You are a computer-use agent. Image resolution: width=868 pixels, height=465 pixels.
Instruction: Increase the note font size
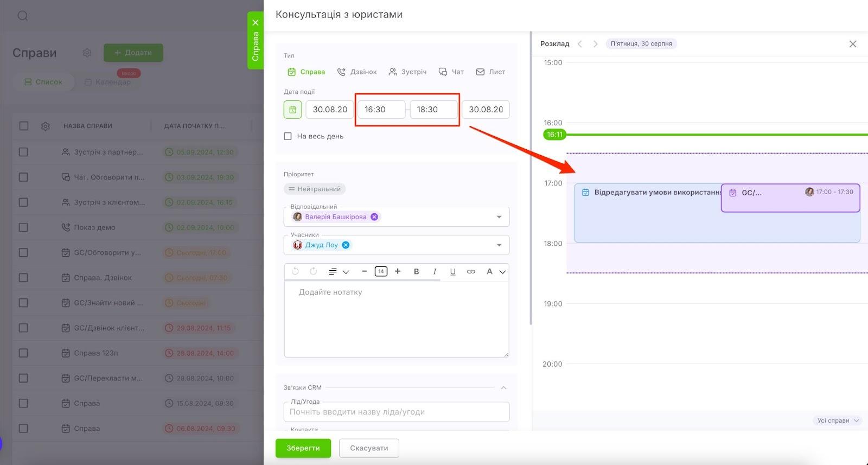pos(398,271)
